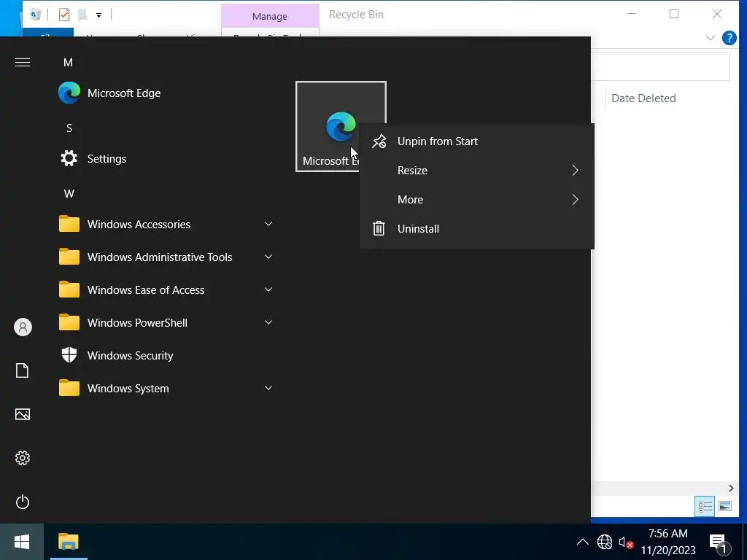The width and height of the screenshot is (747, 560).
Task: Click Recycle Bin icon in title bar
Action: pos(35,15)
